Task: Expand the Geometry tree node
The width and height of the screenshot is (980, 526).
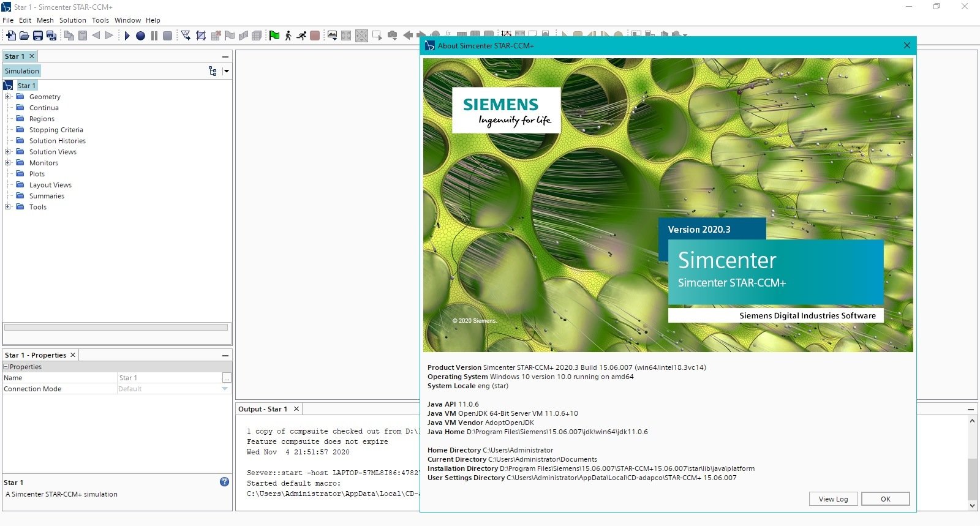Action: coord(8,96)
